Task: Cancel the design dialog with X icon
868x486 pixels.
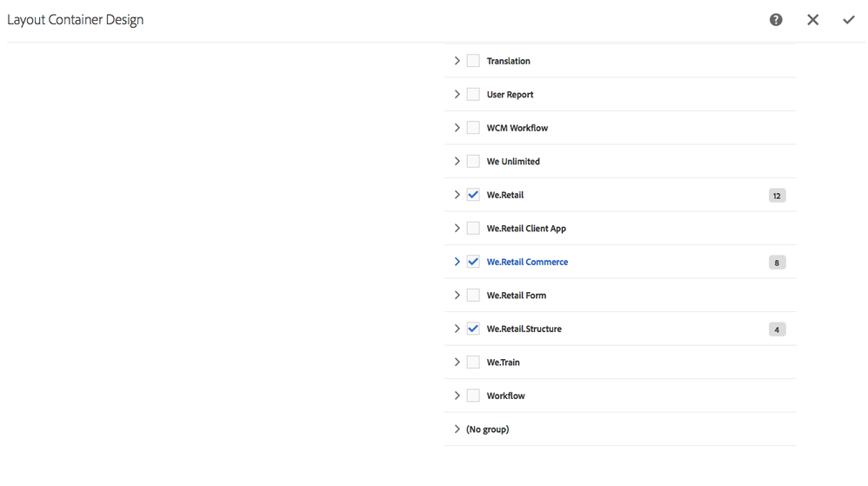Action: tap(812, 20)
